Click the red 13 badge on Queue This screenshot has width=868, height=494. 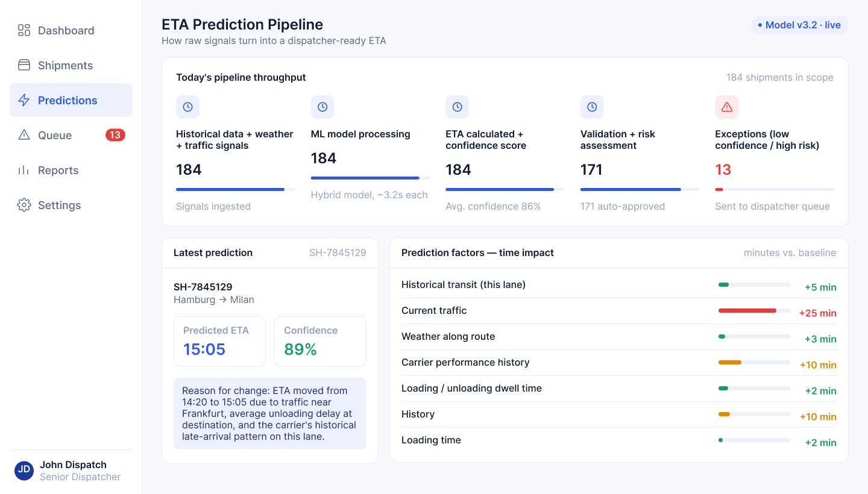click(115, 135)
